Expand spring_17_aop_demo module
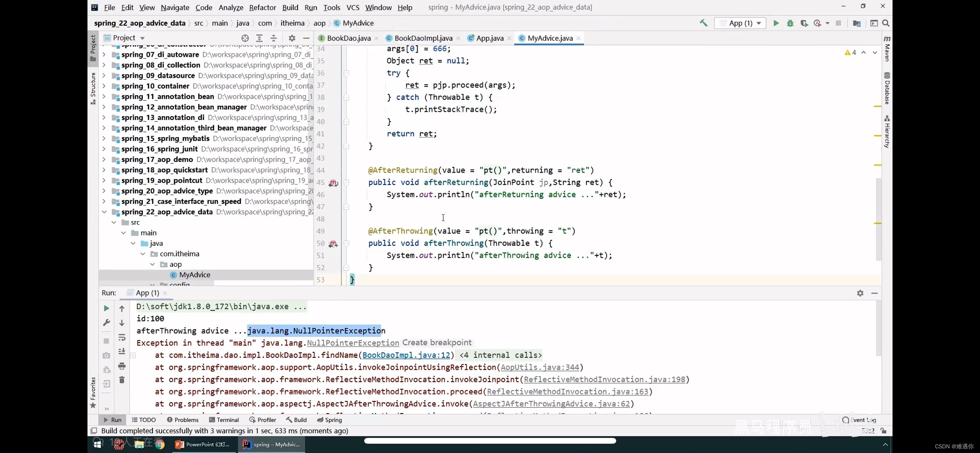 pyautogui.click(x=104, y=160)
